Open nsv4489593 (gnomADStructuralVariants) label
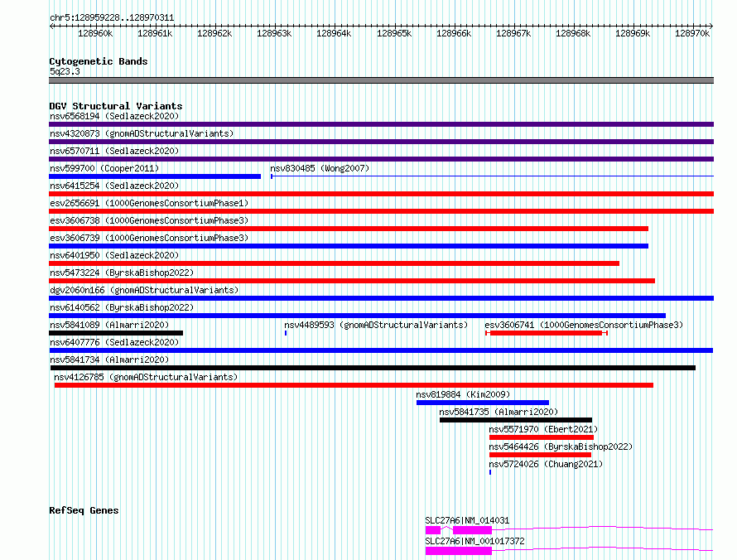Image resolution: width=737 pixels, height=560 pixels. click(x=376, y=325)
